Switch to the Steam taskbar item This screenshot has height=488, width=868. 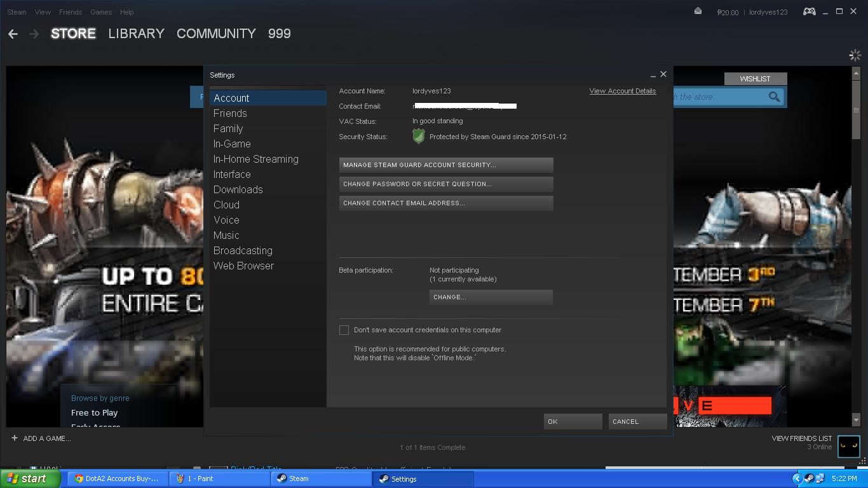pyautogui.click(x=322, y=478)
